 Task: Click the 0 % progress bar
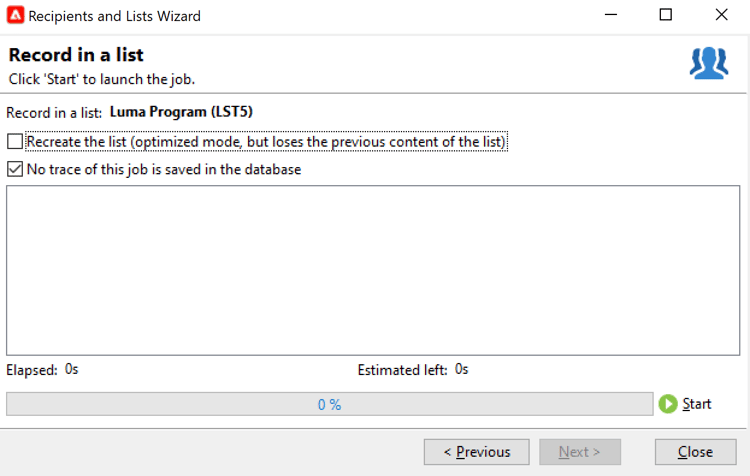pos(330,404)
